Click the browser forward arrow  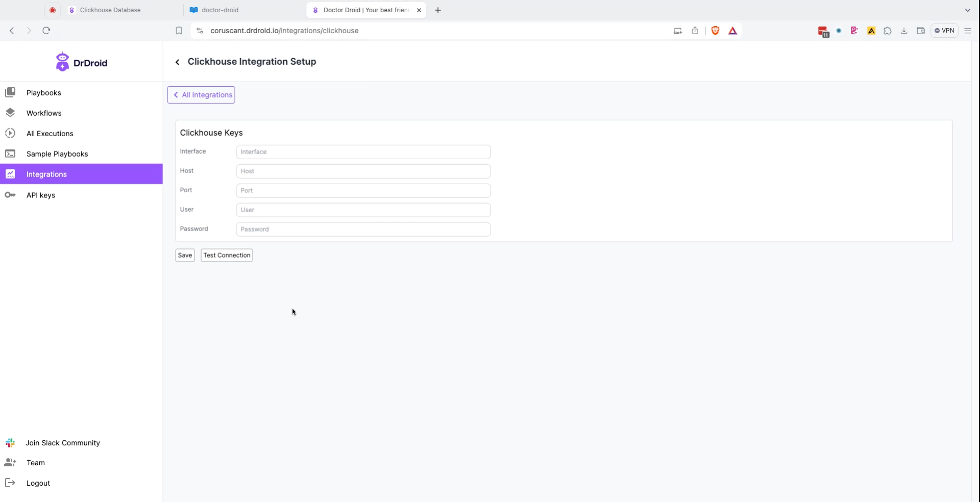tap(29, 31)
